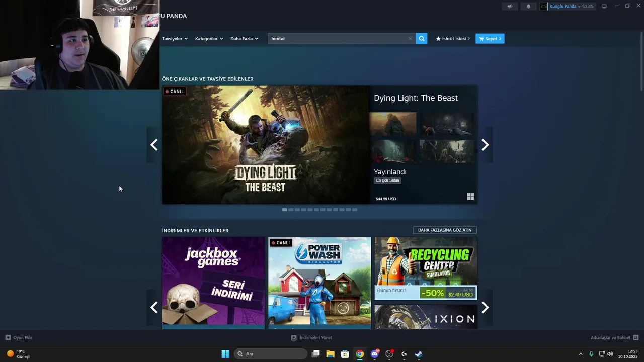Open the Steam announcements megaphone icon

click(x=510, y=6)
